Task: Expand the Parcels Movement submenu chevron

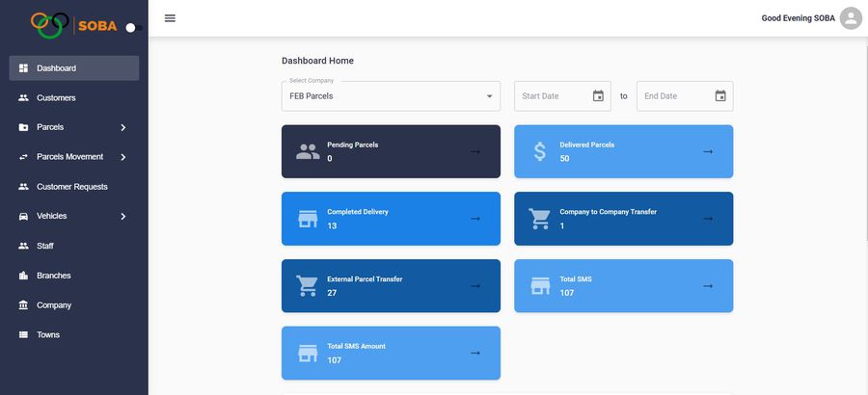Action: point(122,157)
